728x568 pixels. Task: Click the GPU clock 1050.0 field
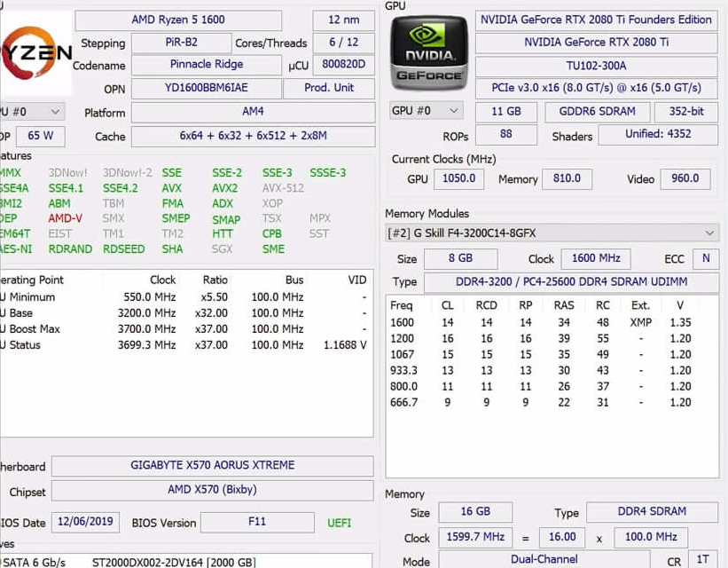point(458,179)
